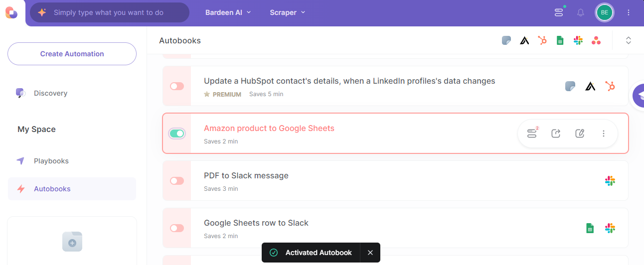Expand or collapse the Autobooks list chevrons
The height and width of the screenshot is (265, 644).
629,40
